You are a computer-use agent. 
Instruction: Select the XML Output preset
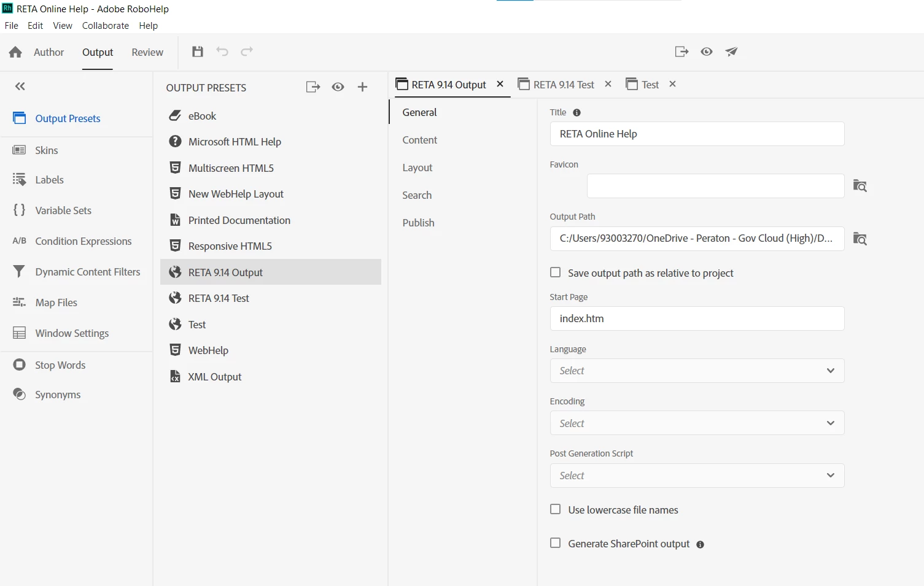pyautogui.click(x=271, y=377)
